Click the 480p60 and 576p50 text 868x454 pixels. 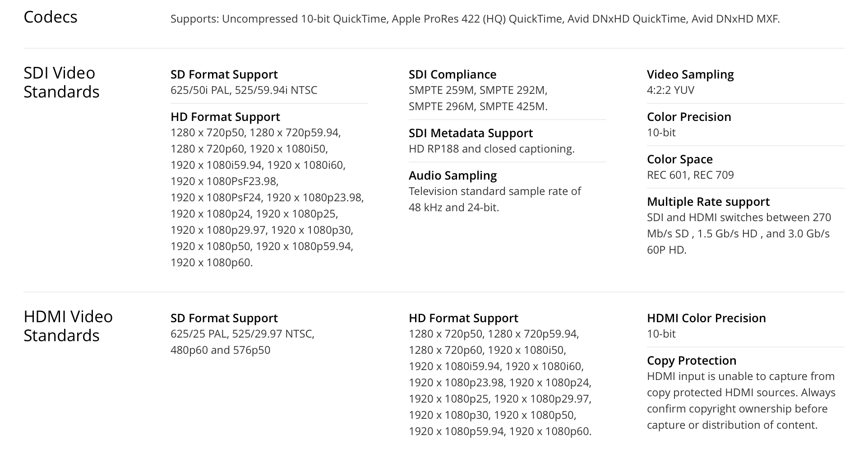220,350
